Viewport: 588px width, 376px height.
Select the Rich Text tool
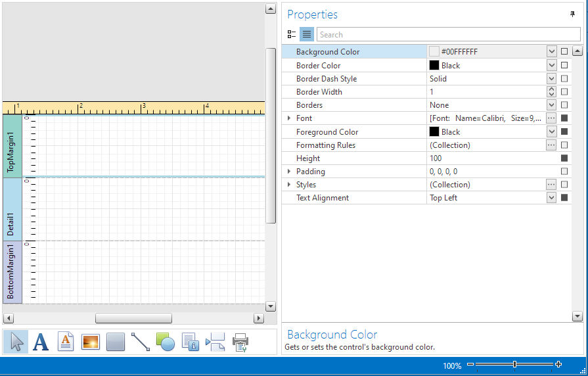pyautogui.click(x=66, y=342)
